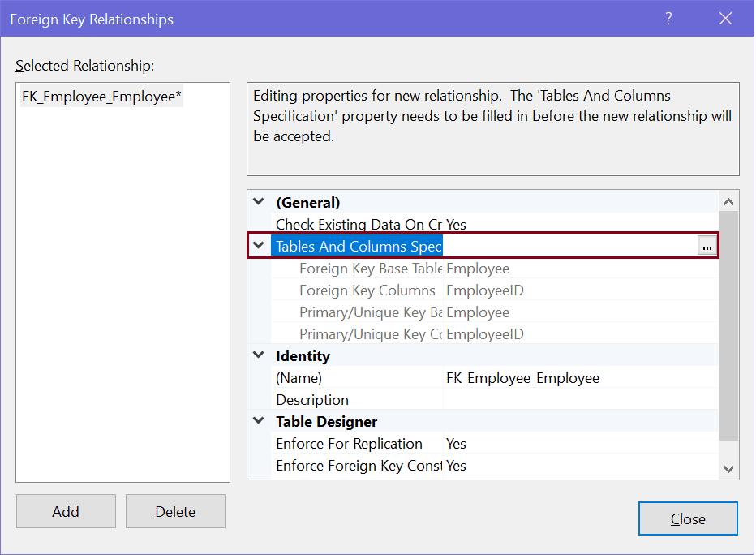Close the Foreign Key Relationships dialog
This screenshot has width=756, height=555.
687,518
